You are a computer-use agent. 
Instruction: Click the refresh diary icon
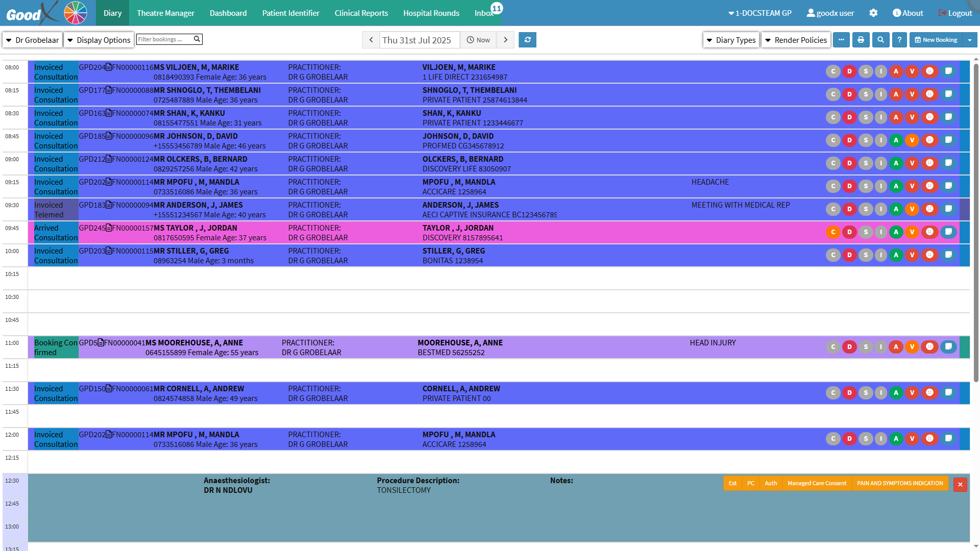click(527, 40)
